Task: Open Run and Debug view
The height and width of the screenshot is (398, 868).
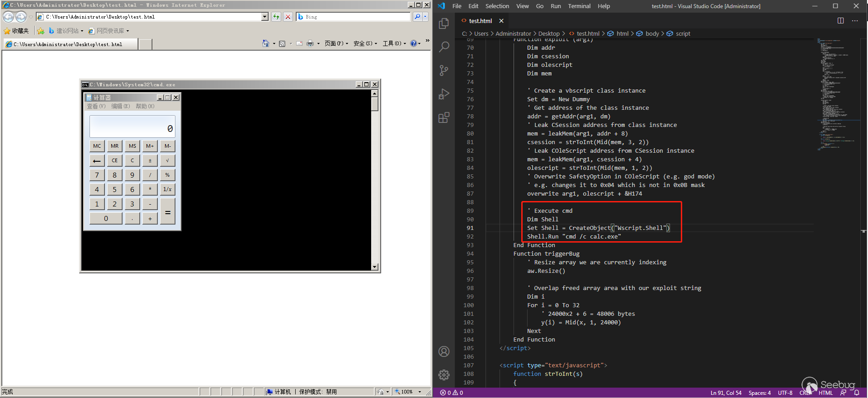Action: coord(444,94)
